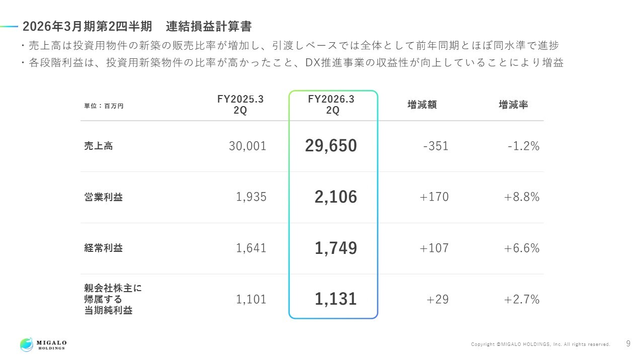This screenshot has height=362, width=644.
Task: Click the 増減率 column header
Action: pyautogui.click(x=513, y=105)
